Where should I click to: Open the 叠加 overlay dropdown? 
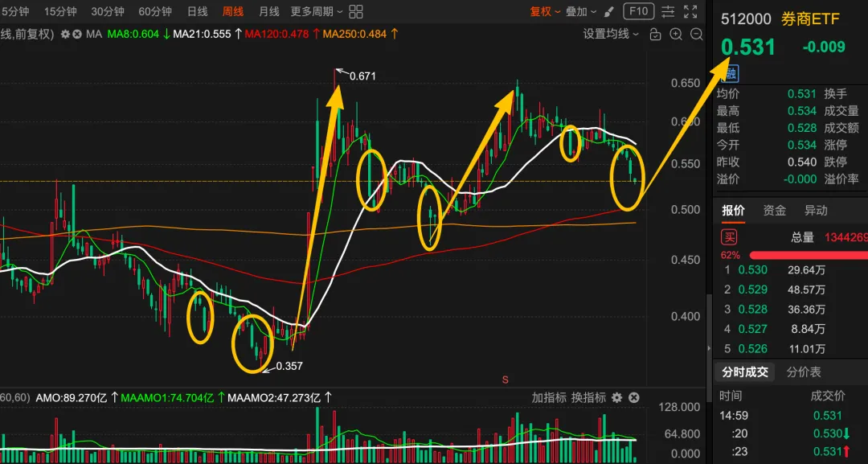(581, 11)
